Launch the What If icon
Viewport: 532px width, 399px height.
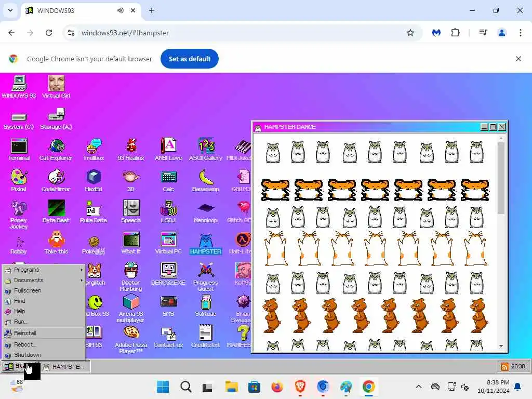131,243
